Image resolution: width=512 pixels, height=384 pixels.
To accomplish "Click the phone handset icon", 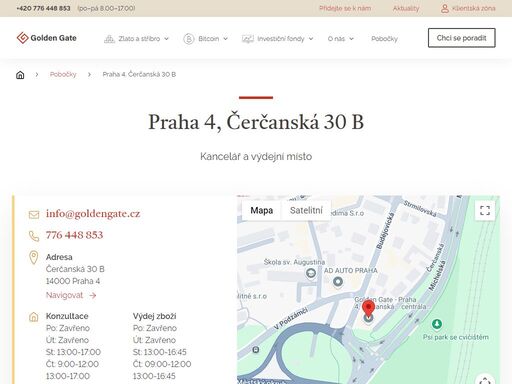I will point(34,236).
